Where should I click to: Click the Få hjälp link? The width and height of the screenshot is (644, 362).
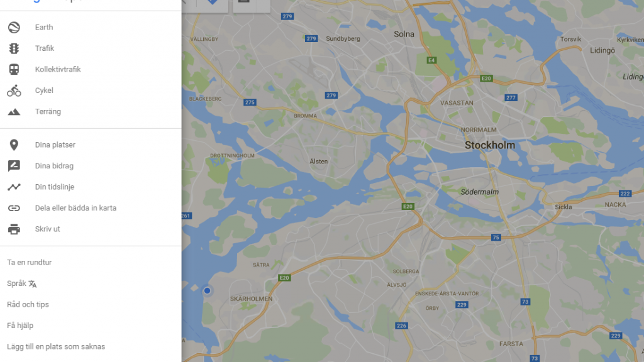click(20, 326)
